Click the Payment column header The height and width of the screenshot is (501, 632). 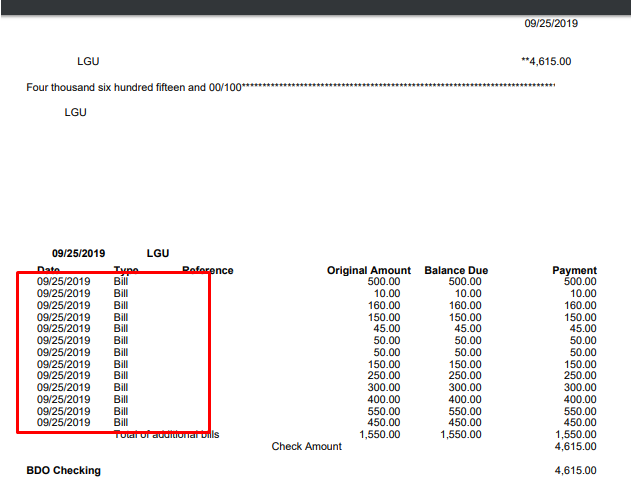click(574, 270)
